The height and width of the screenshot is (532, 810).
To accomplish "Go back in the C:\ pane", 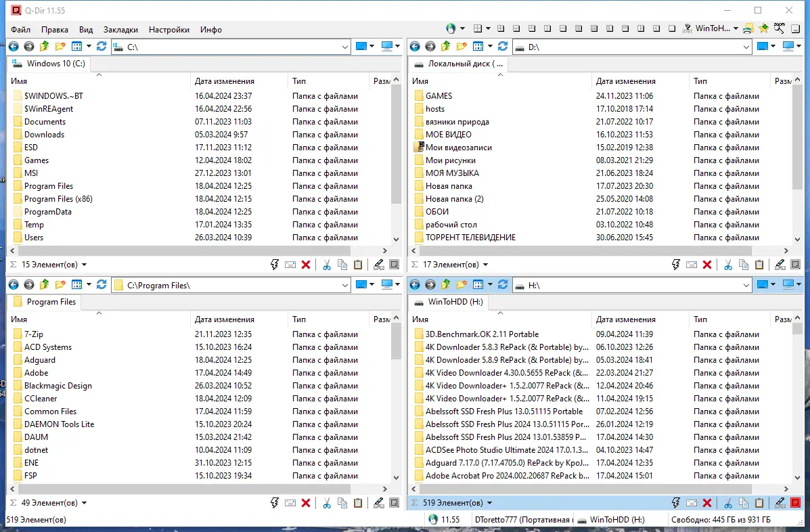I will point(14,47).
